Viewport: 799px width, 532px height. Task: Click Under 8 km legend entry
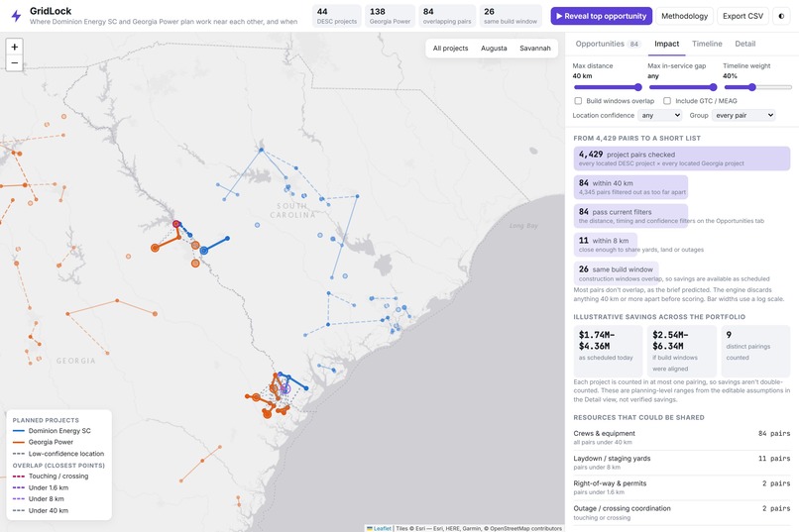coord(39,499)
